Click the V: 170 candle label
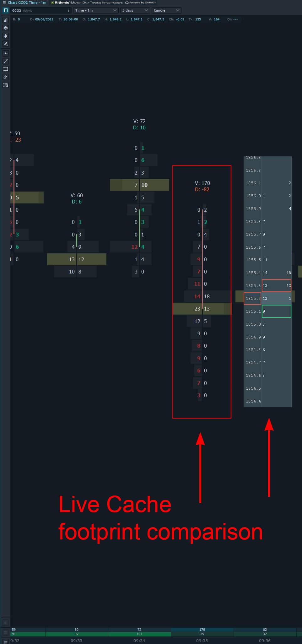 click(x=202, y=183)
